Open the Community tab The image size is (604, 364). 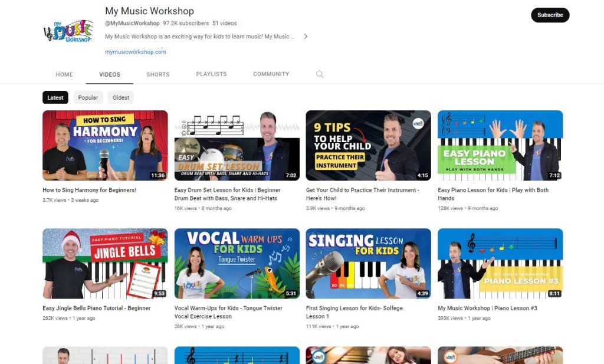(x=271, y=74)
